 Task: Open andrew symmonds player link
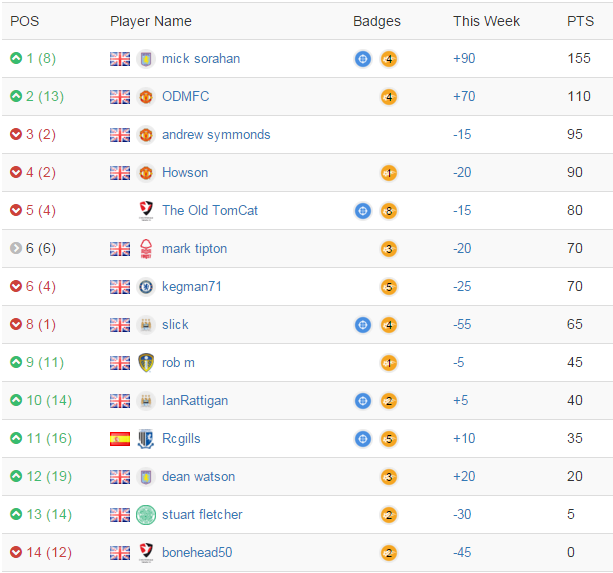coord(216,134)
